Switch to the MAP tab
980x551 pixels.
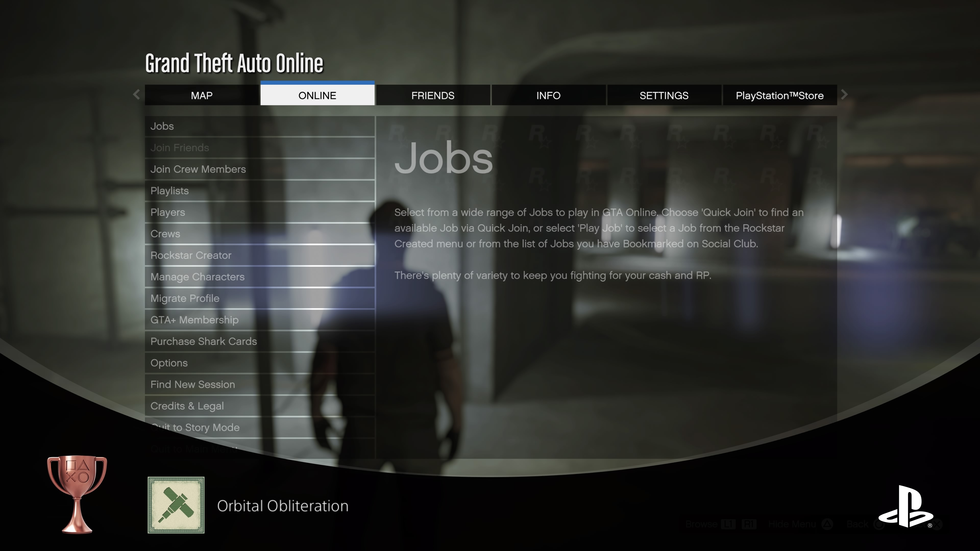202,95
